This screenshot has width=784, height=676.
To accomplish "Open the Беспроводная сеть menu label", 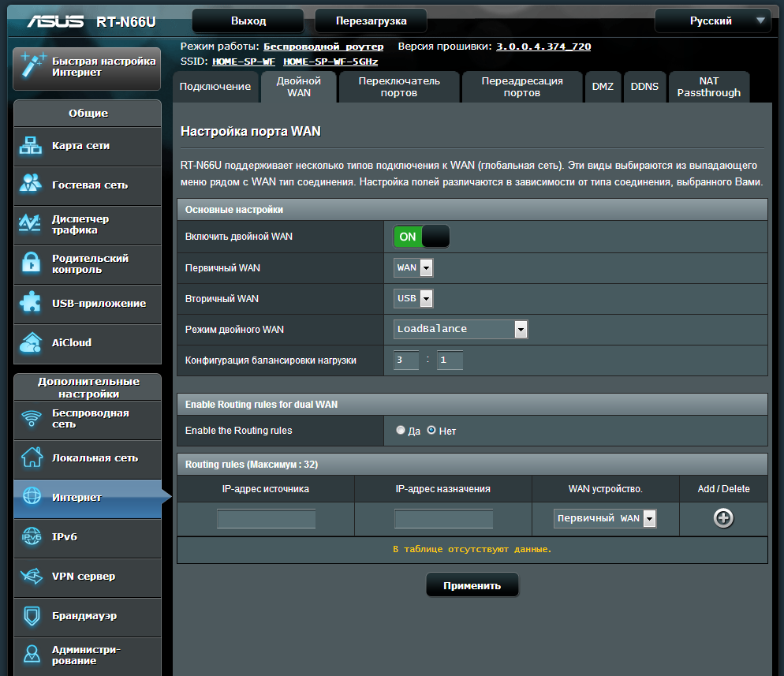I will tap(91, 419).
